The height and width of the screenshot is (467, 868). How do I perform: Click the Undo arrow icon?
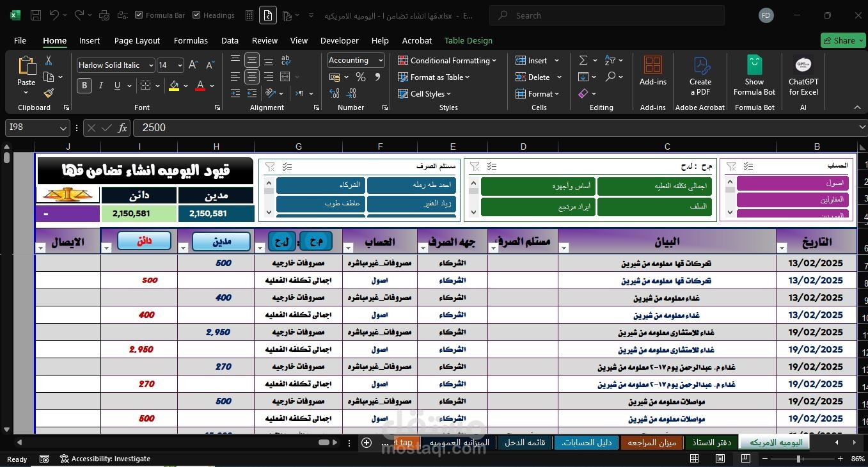coord(54,15)
